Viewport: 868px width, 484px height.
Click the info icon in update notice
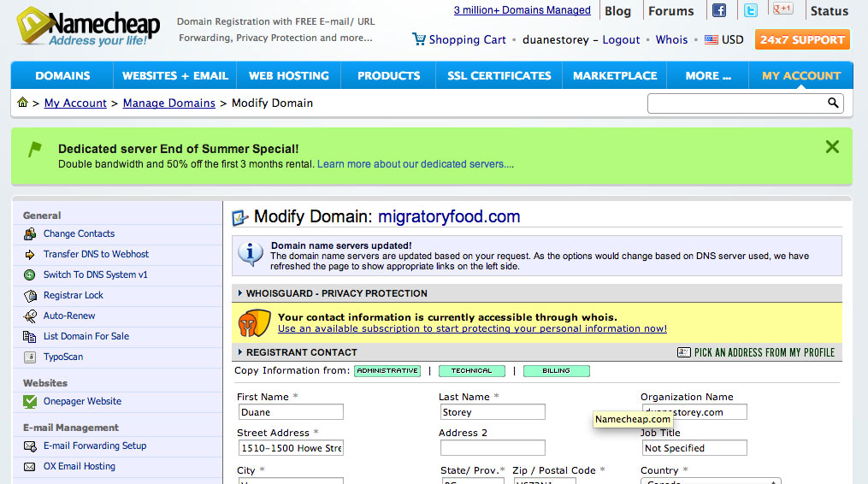coord(251,254)
